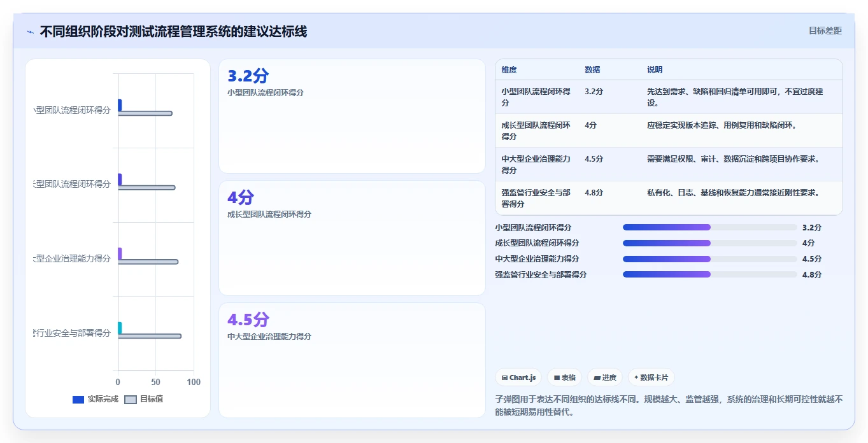
Task: Click the 3.2分 value beside the progress bar
Action: (812, 227)
